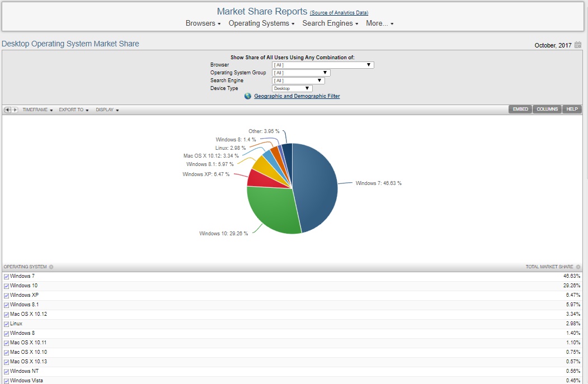Click the 'Mac OS X 10.12: 3.34 %' chart label
This screenshot has height=384, width=588.
coord(211,156)
